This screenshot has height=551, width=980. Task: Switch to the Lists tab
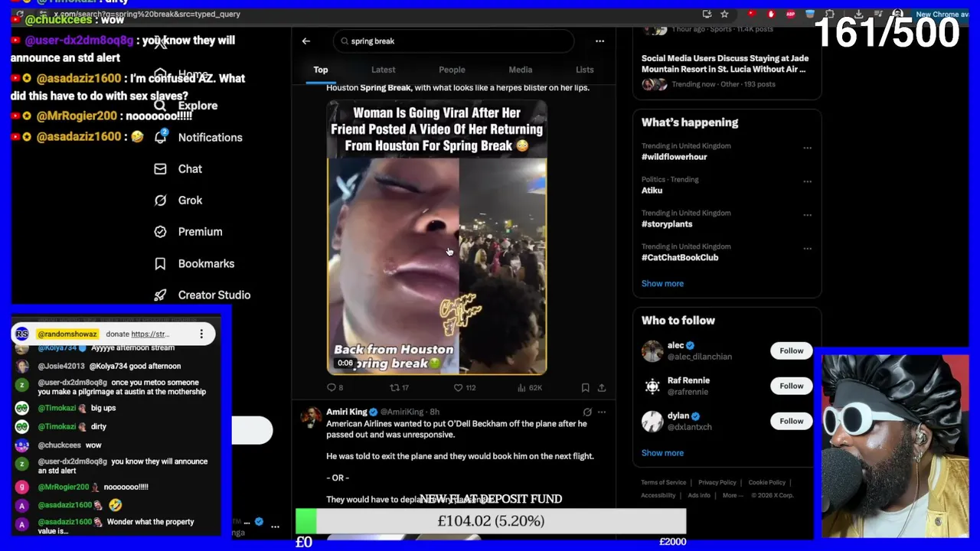point(585,70)
